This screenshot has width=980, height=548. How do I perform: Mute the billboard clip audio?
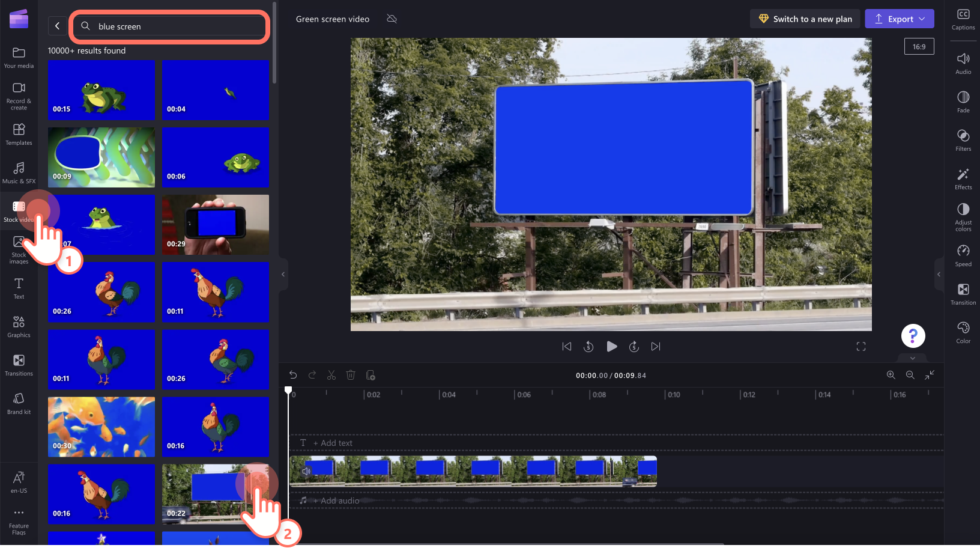tap(306, 472)
